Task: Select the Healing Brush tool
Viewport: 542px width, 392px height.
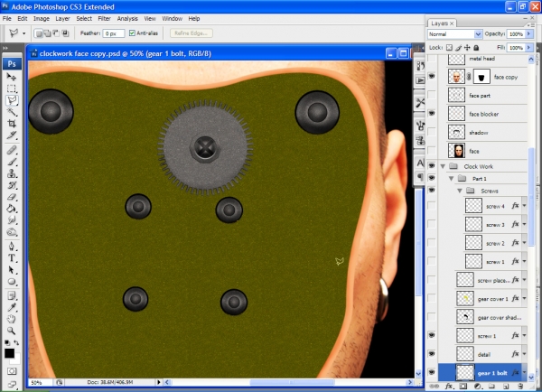Action: click(12, 150)
